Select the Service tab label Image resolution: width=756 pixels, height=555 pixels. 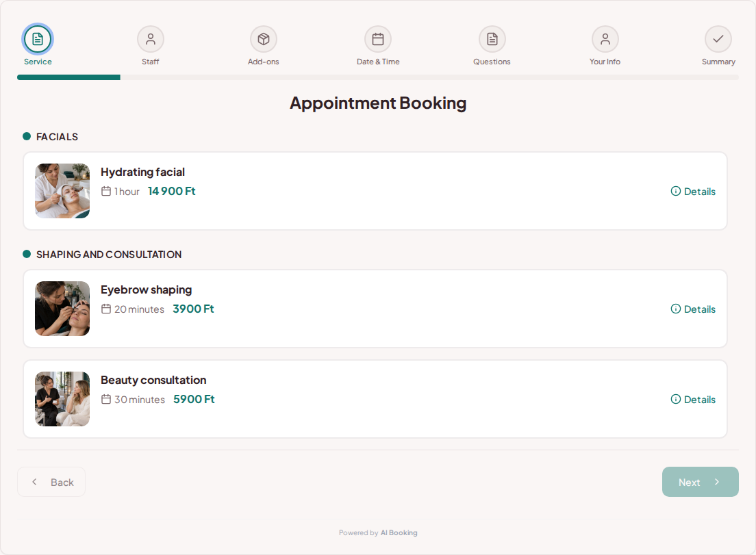click(38, 62)
